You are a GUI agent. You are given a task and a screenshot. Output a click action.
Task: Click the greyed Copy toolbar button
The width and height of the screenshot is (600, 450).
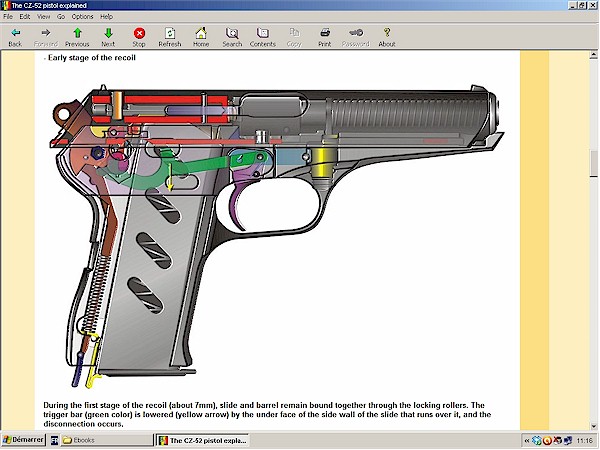[294, 37]
